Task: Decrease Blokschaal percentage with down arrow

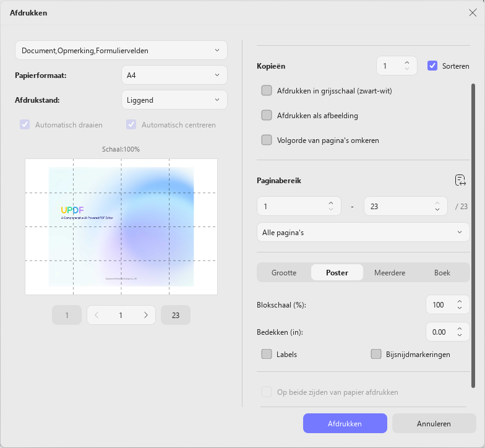Action: coord(460,308)
